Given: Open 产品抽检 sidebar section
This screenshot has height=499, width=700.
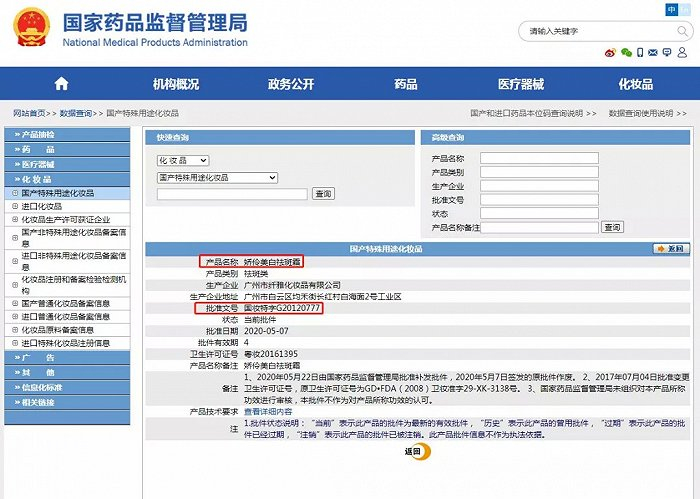Looking at the screenshot, I should point(67,134).
